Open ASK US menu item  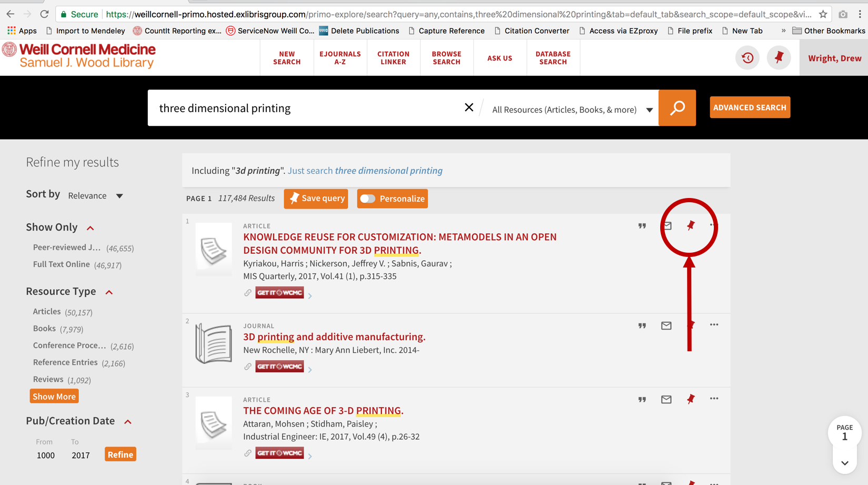pyautogui.click(x=500, y=58)
